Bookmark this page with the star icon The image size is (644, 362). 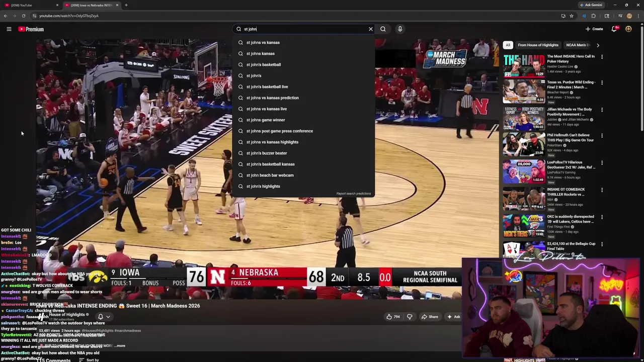point(572,16)
